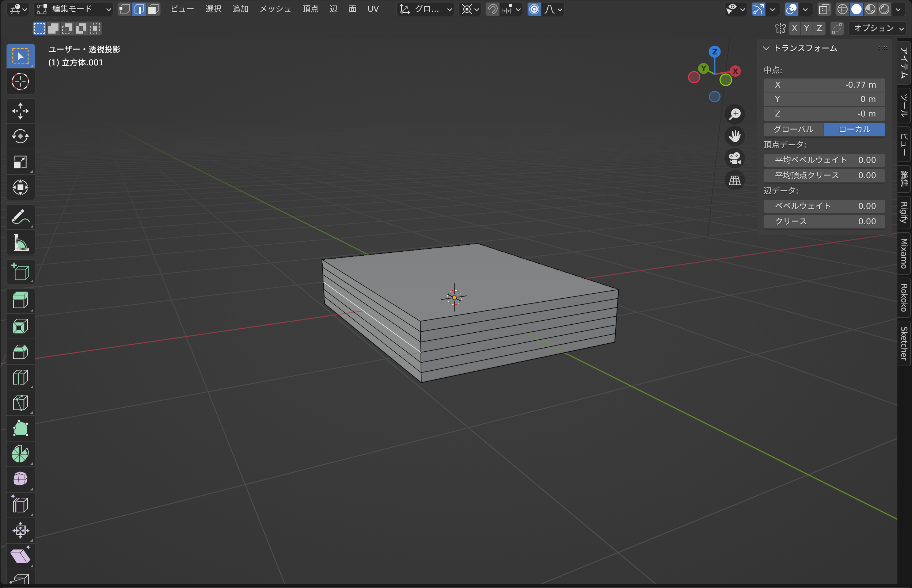The image size is (912, 588).
Task: Open shading options dropdown arrow
Action: pyautogui.click(x=898, y=9)
